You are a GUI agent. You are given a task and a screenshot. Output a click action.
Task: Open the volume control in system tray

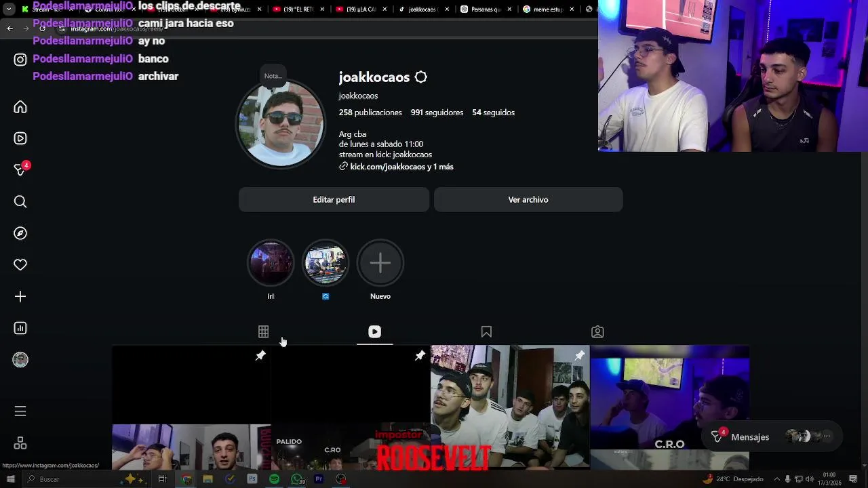(x=810, y=479)
